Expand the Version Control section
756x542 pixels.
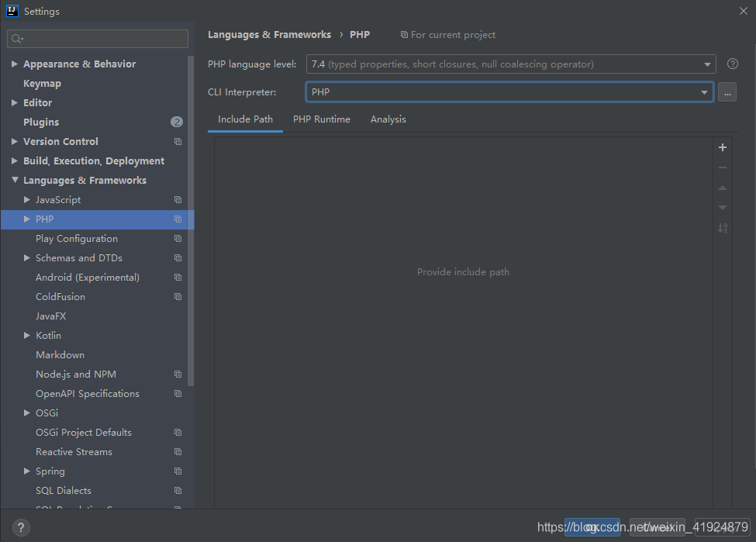pyautogui.click(x=15, y=141)
